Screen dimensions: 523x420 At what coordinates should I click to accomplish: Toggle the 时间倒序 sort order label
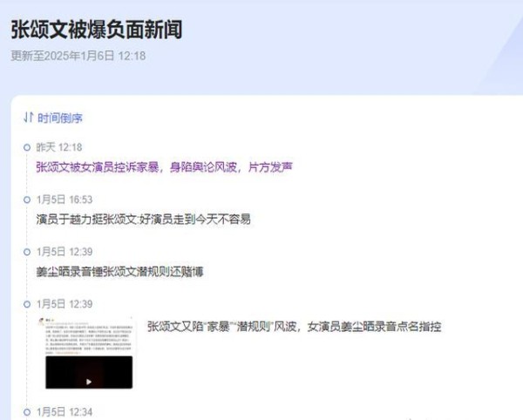click(x=59, y=118)
